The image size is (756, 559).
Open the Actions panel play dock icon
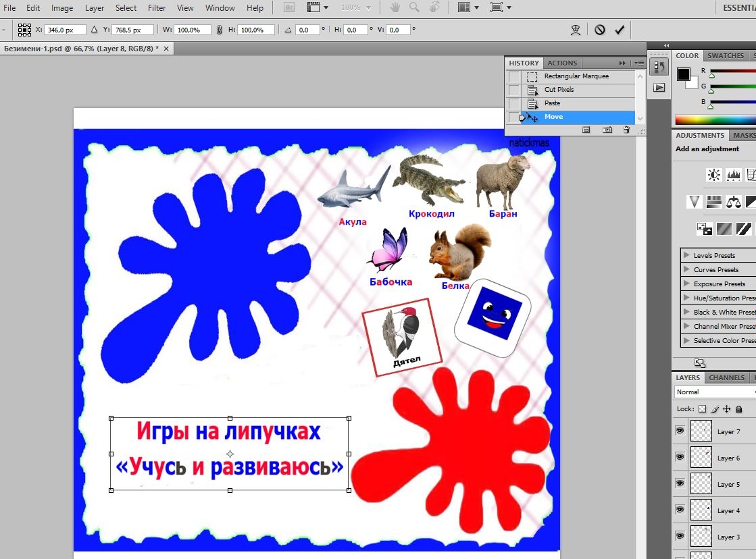pyautogui.click(x=659, y=88)
